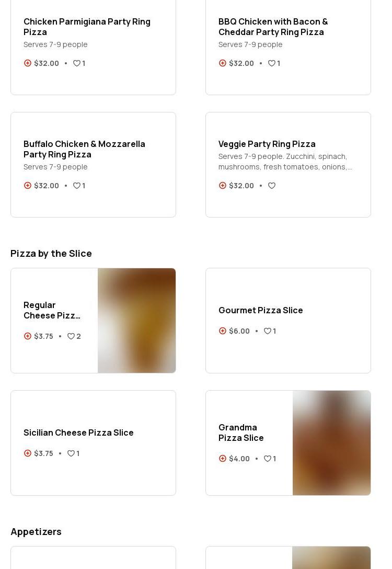Screen dimensions: 392x569
Task: Click plus icon for BBQ Chicken Party Ring Pizza
Action: coord(223,63)
